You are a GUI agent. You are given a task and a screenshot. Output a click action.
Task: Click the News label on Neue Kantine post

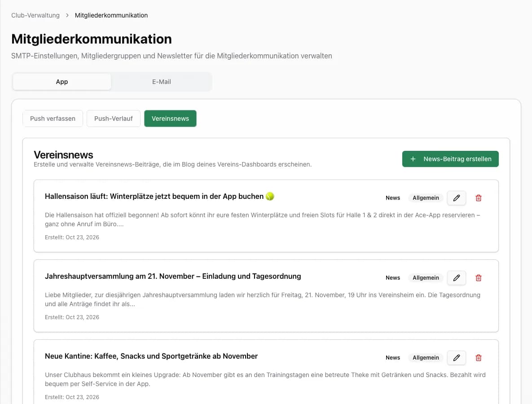(x=392, y=357)
